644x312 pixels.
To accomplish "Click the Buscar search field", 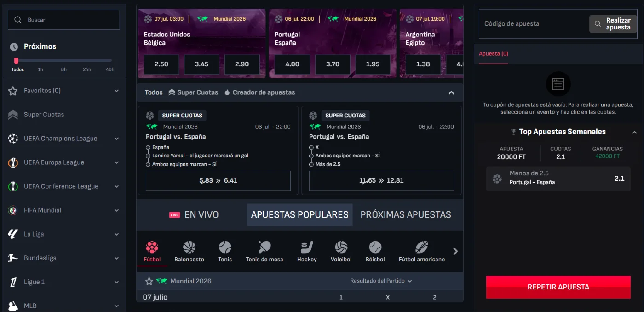I will pos(64,20).
